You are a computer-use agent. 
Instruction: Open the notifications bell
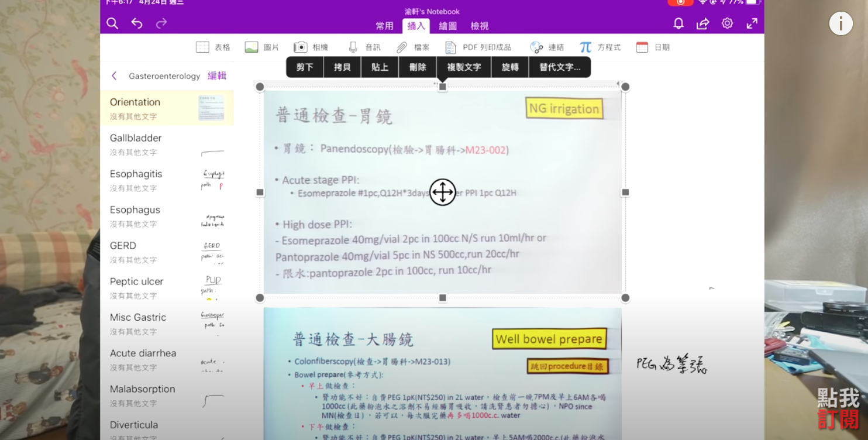[x=678, y=23]
